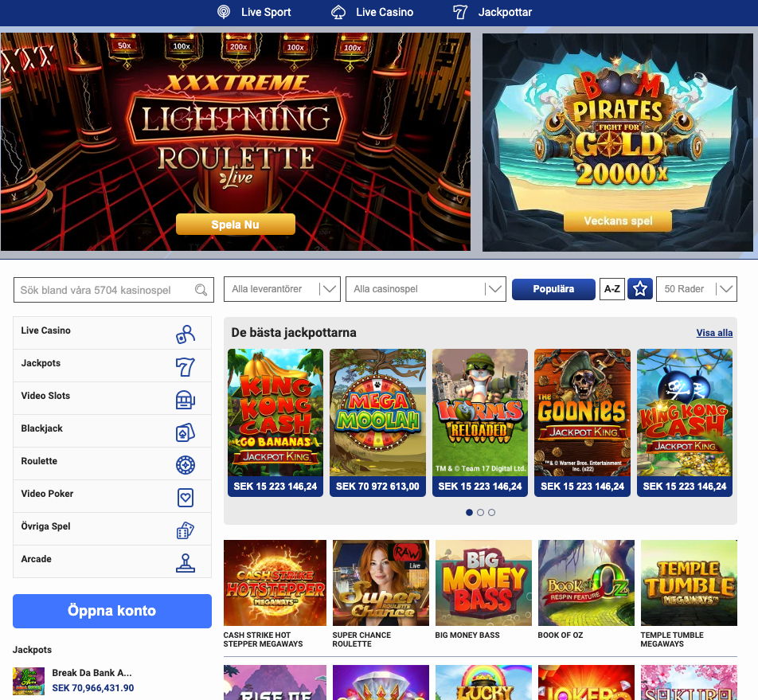Open The Goonies Jackpot King game
Viewport: 758px width, 700px height.
pos(583,423)
